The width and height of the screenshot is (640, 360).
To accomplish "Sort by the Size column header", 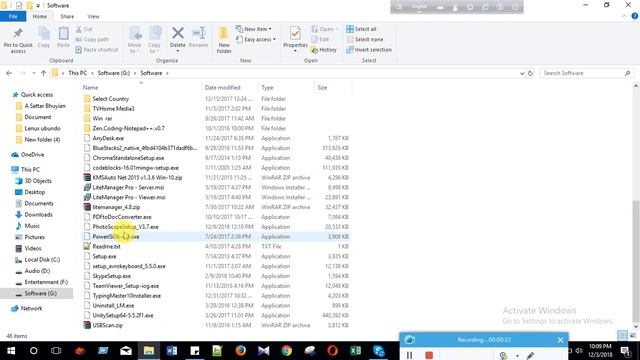I will point(322,87).
